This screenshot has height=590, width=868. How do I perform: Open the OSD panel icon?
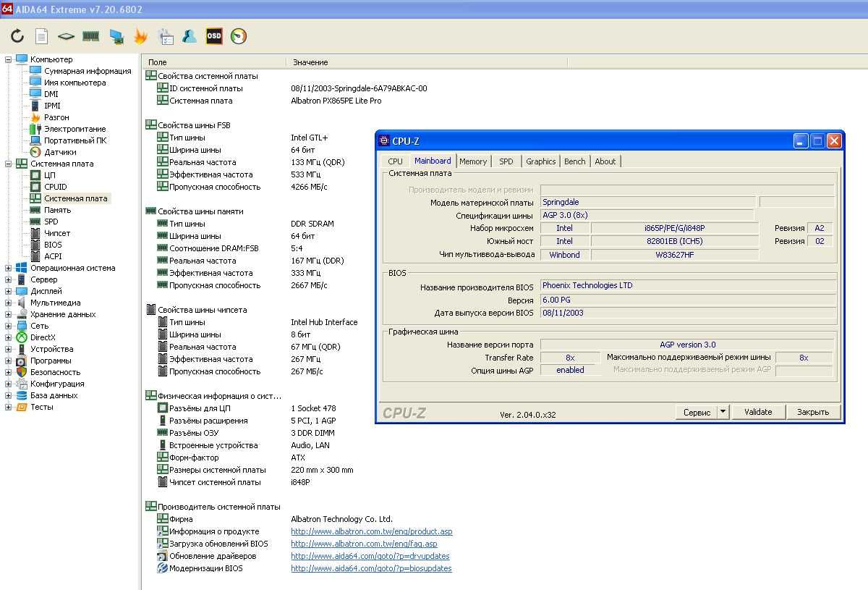pos(214,35)
